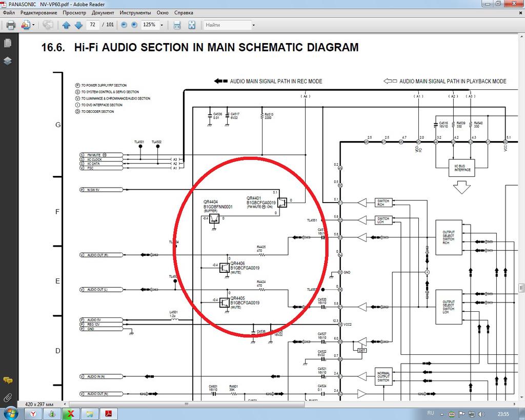525x420 pixels.
Task: Show hidden tray icons arrow
Action: [x=442, y=414]
